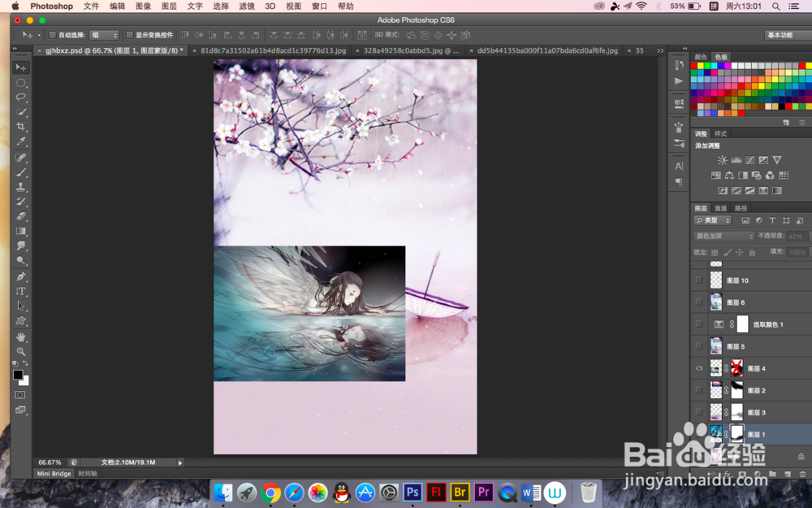The image size is (812, 508).
Task: Delete layer using trash icon
Action: pyautogui.click(x=802, y=474)
